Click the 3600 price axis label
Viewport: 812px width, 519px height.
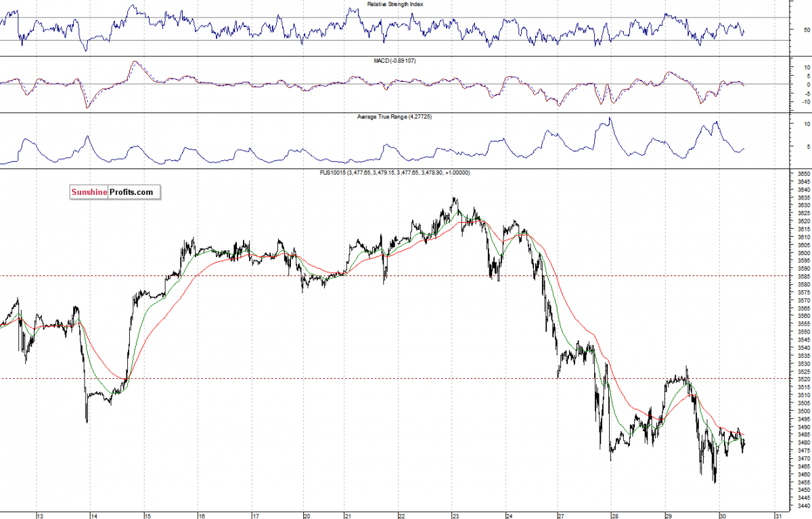(803, 252)
